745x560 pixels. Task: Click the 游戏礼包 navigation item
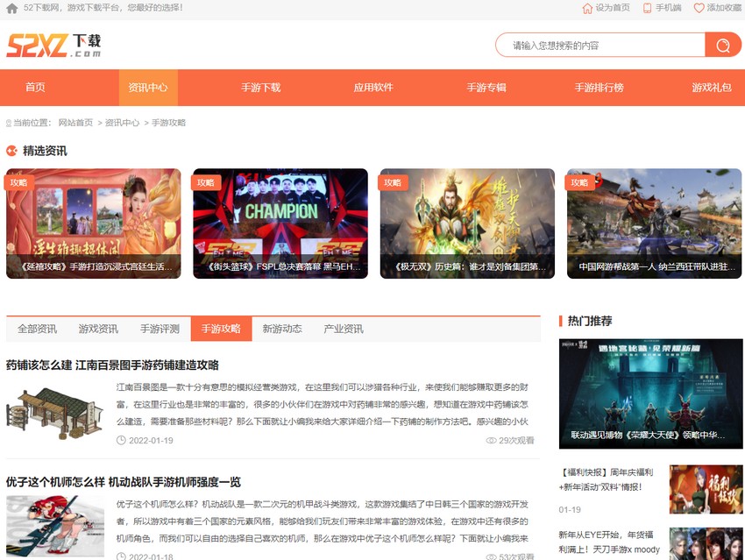(x=711, y=88)
